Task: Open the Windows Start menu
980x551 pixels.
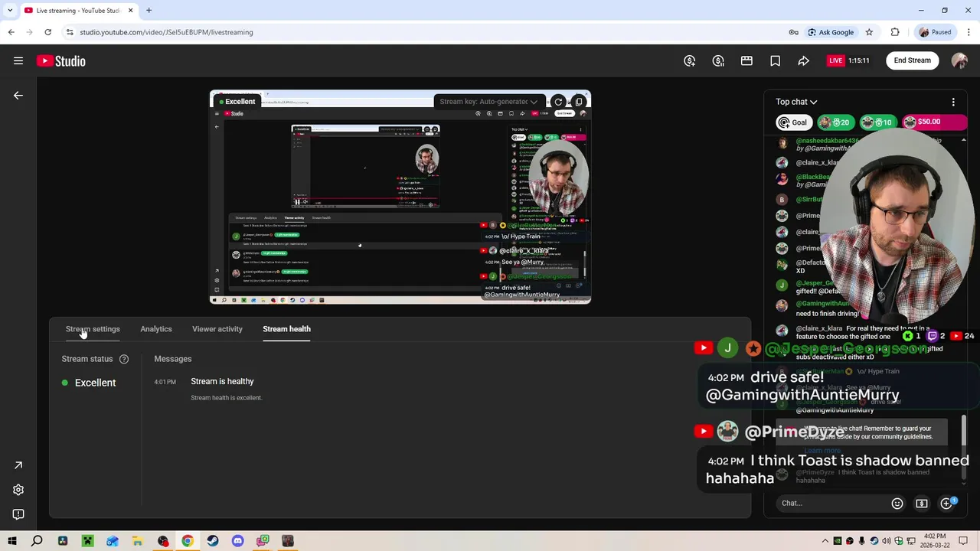Action: tap(12, 541)
